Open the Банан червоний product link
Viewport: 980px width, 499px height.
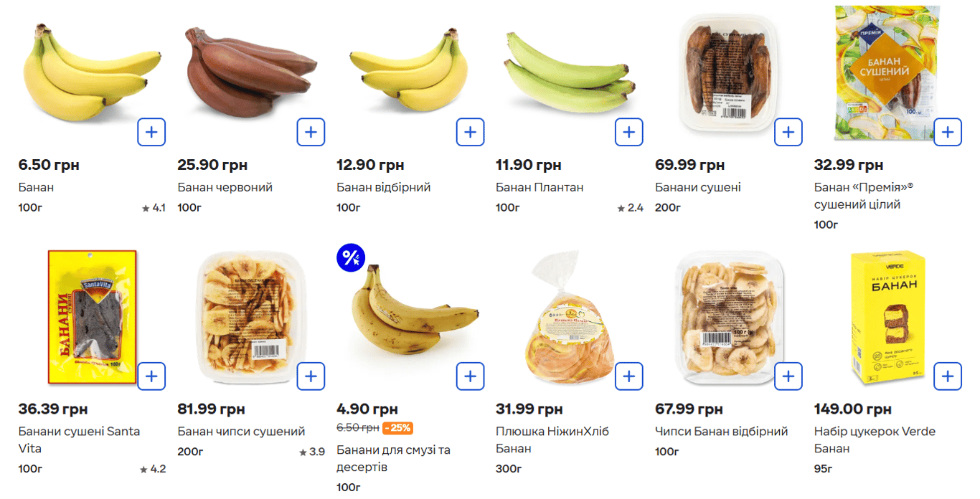(x=225, y=187)
